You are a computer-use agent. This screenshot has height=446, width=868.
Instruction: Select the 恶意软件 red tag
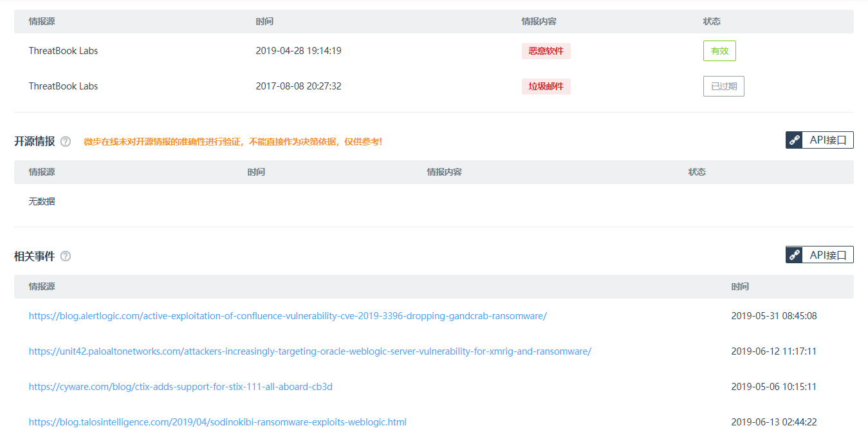[x=546, y=51]
